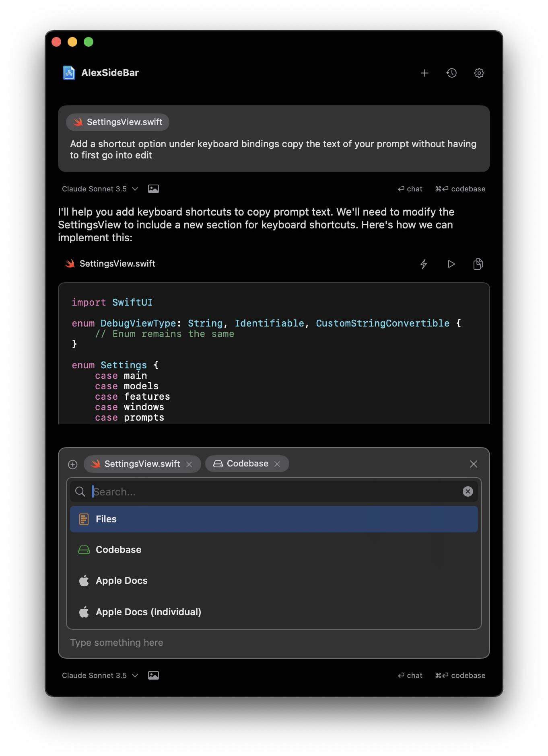Image resolution: width=548 pixels, height=756 pixels.
Task: Expand lower Claude Sonnet 3.5 model dropdown
Action: coord(100,676)
